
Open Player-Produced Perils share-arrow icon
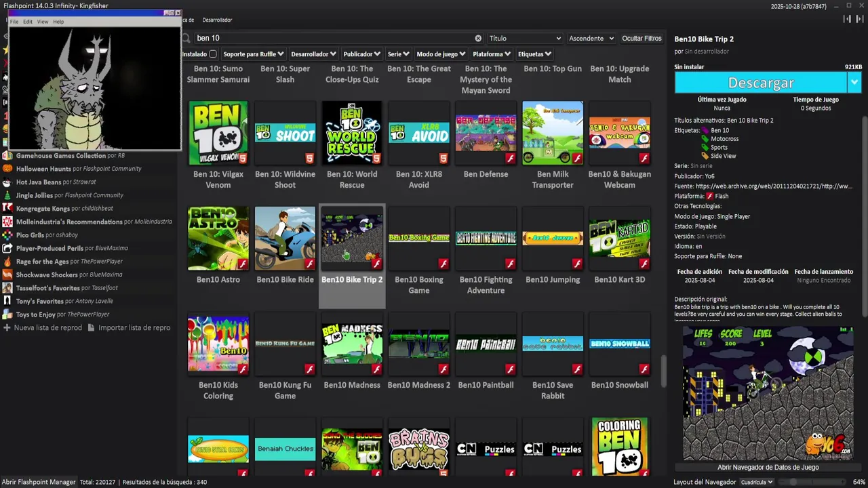pyautogui.click(x=7, y=248)
